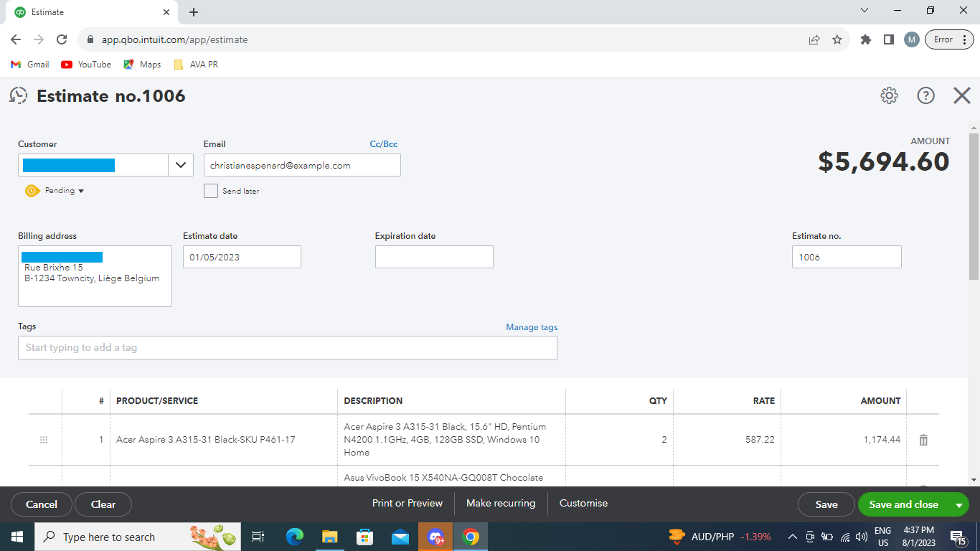The image size is (980, 551).
Task: Click the orange Pending status icon
Action: click(32, 191)
